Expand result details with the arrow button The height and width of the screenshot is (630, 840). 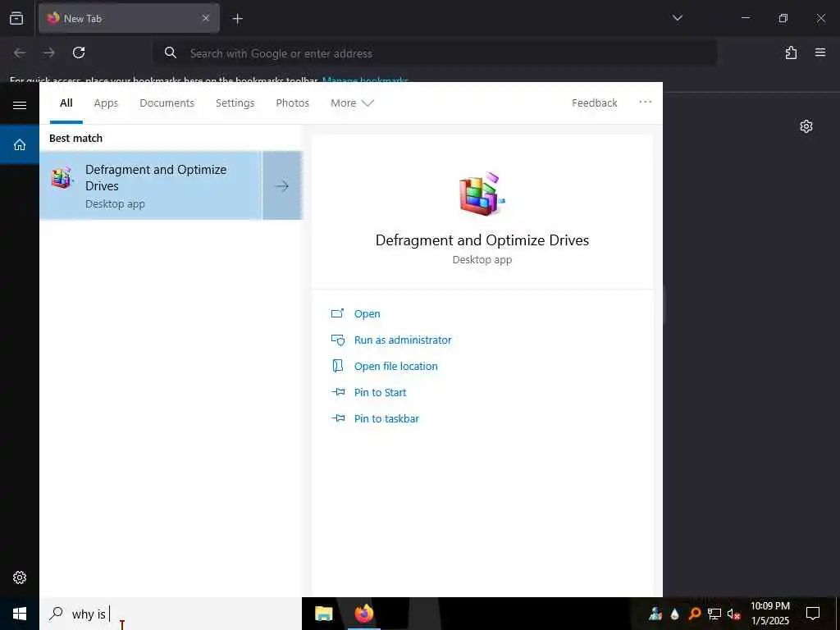pos(282,185)
